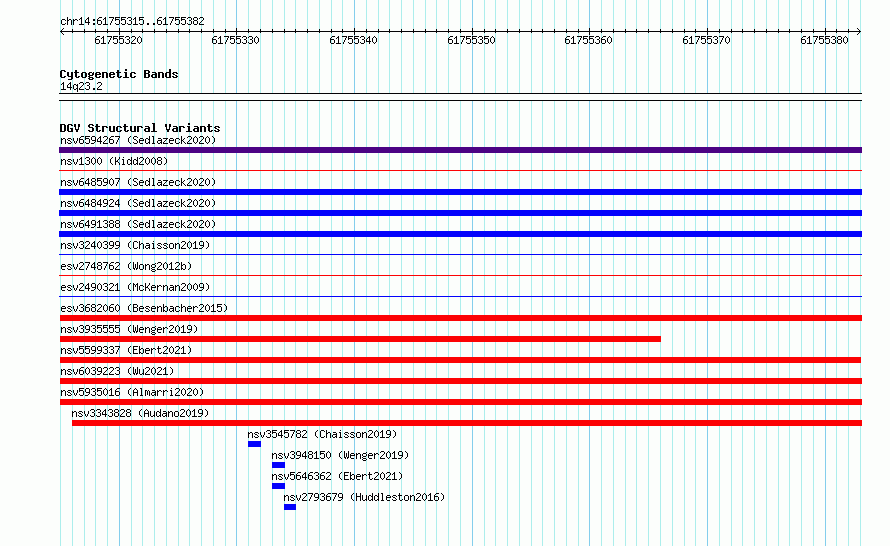Image resolution: width=890 pixels, height=546 pixels.
Task: Click the ruler's left arrow end
Action: coord(62,32)
